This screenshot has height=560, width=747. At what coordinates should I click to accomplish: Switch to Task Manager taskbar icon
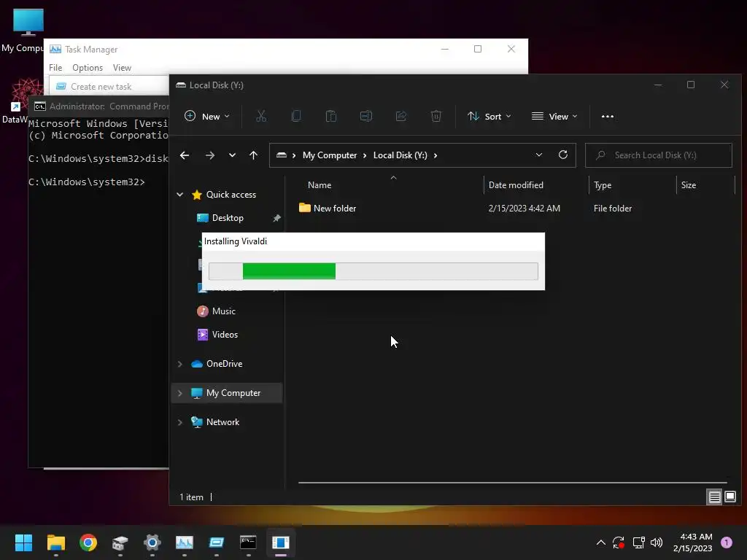[x=185, y=542]
